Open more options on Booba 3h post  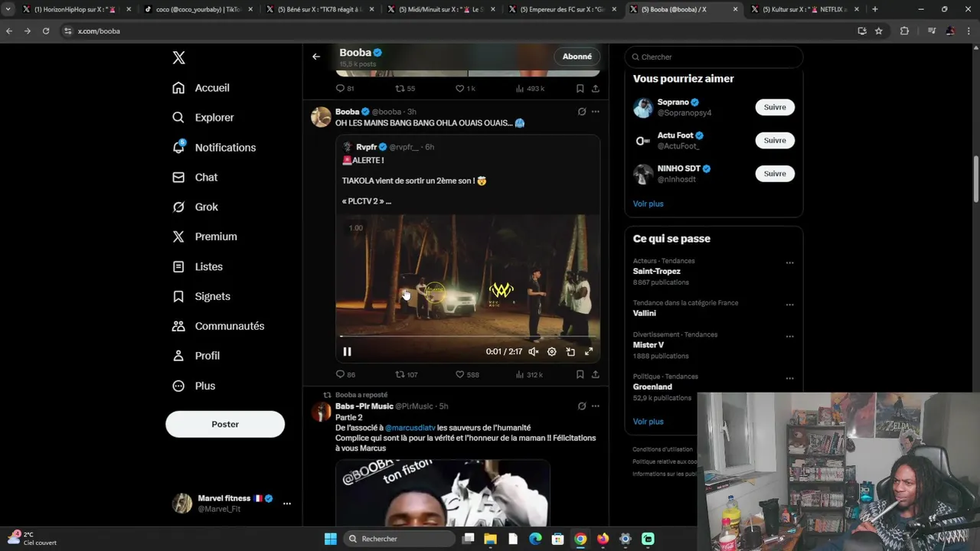tap(595, 112)
